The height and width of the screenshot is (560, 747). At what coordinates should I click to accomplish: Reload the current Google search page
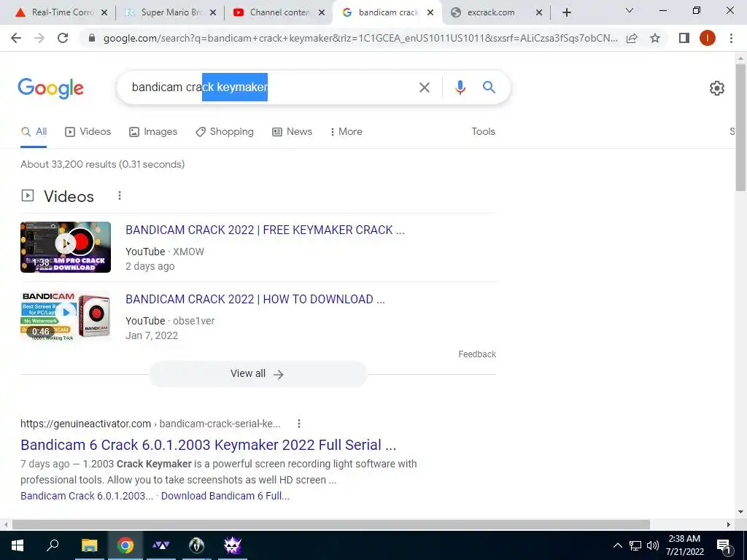coord(63,38)
